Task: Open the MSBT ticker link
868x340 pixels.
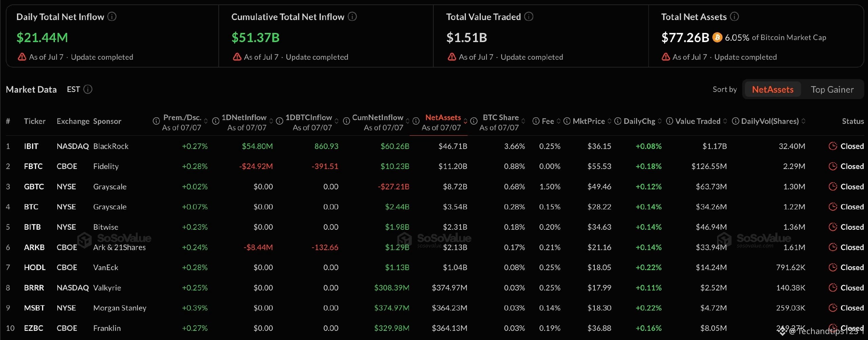Action: (34, 308)
